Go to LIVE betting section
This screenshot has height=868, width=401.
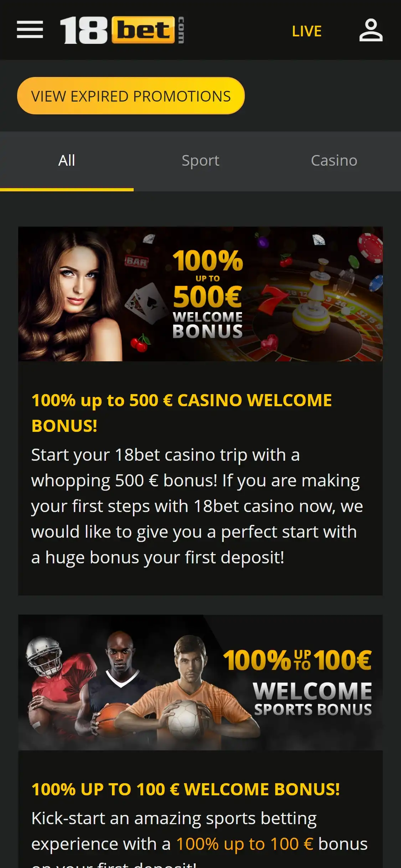[x=307, y=31]
